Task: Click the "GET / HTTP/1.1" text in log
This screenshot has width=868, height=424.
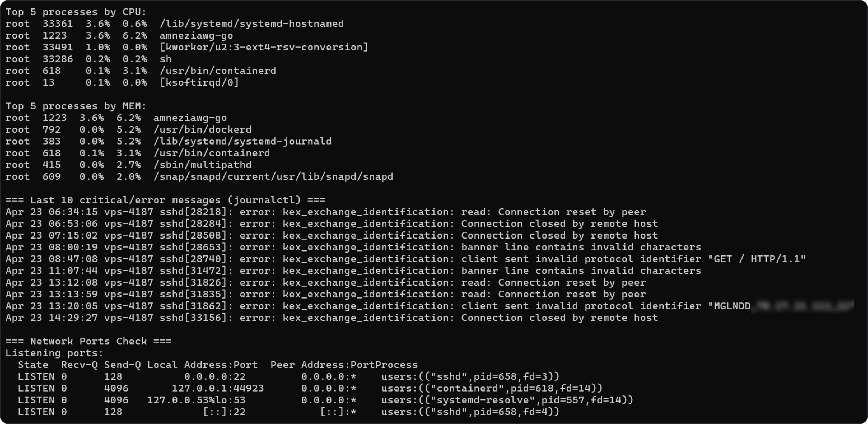Action: point(757,259)
